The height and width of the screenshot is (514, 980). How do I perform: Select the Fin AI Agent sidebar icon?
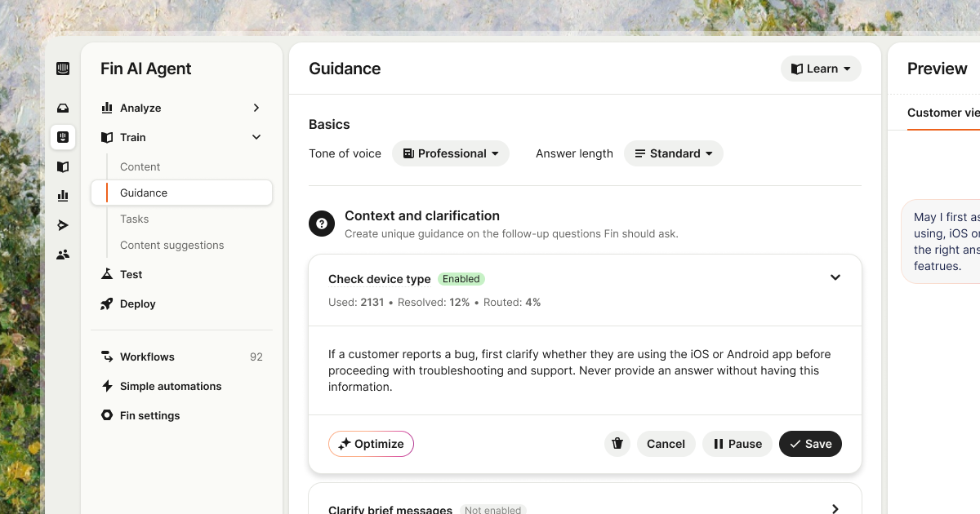[63, 137]
